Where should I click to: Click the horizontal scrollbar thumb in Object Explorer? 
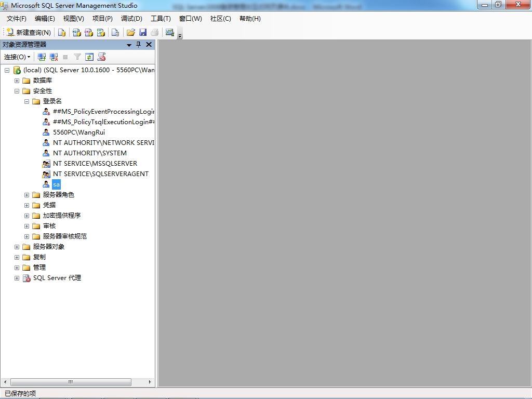click(x=71, y=382)
